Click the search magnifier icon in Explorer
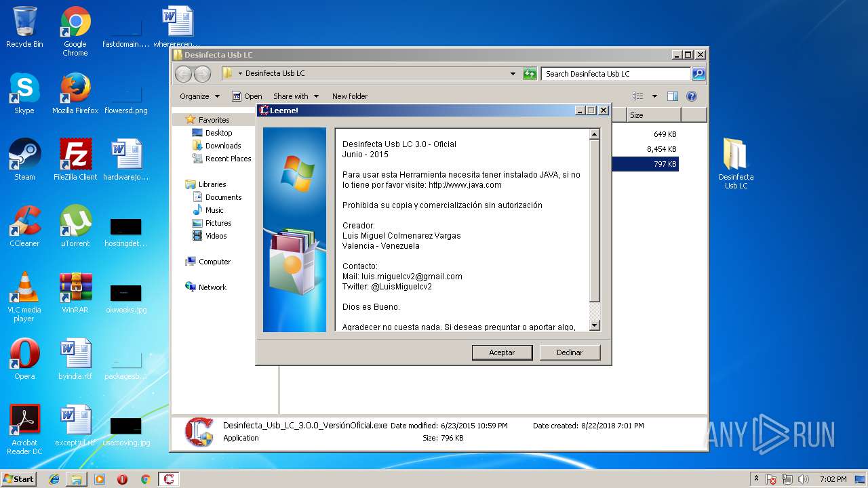Image resolution: width=868 pixels, height=488 pixels. point(698,74)
